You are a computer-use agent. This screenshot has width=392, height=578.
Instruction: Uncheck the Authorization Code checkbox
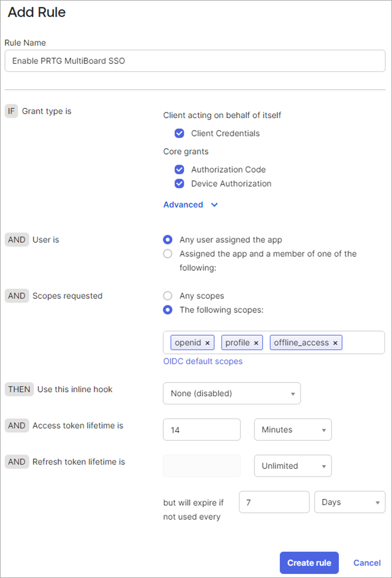[179, 170]
